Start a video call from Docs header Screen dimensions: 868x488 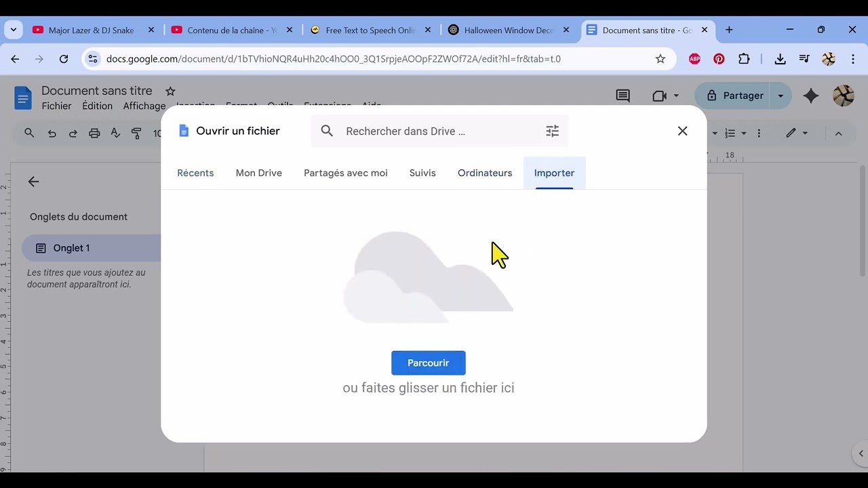coord(659,96)
